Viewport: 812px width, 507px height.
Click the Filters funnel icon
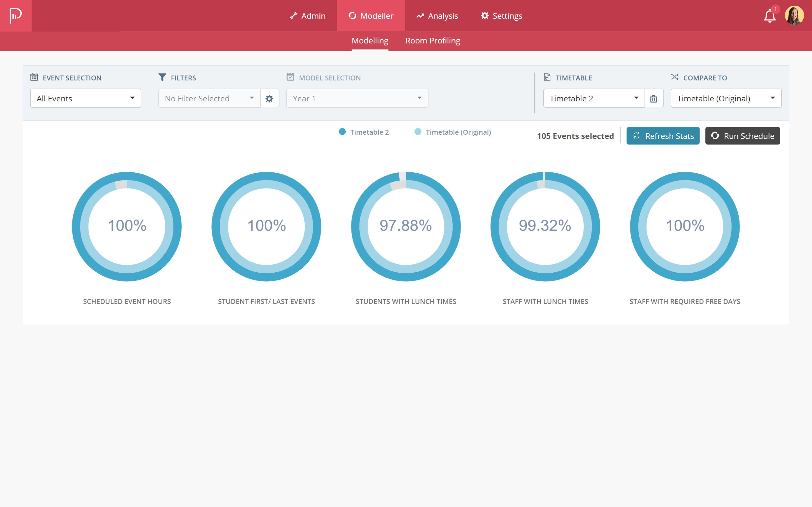(x=162, y=77)
